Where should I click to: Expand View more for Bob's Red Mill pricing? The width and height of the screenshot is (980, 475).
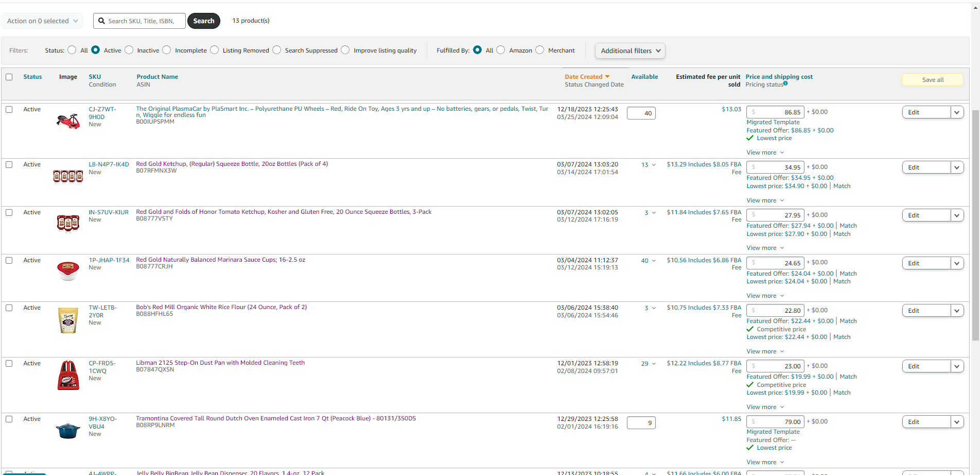point(765,351)
